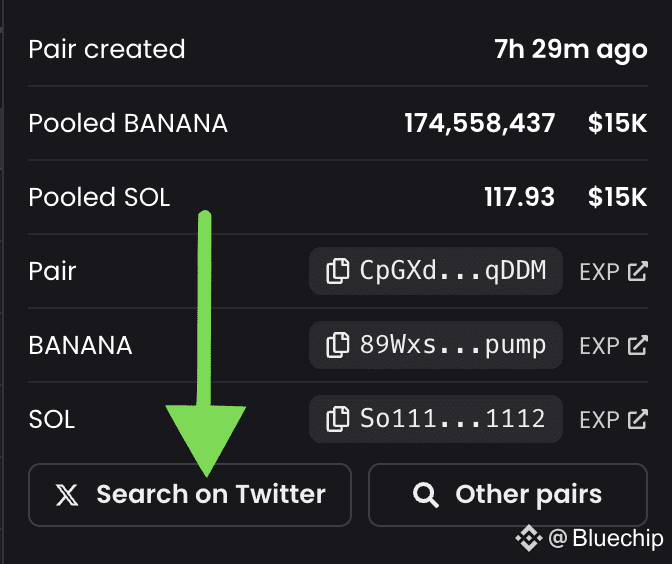Open SOL explorer external link icon

tap(637, 420)
